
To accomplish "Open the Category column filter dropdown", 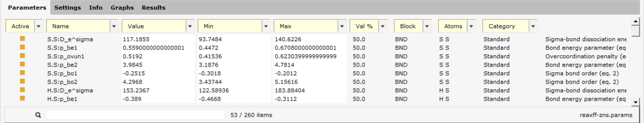I will (533, 26).
